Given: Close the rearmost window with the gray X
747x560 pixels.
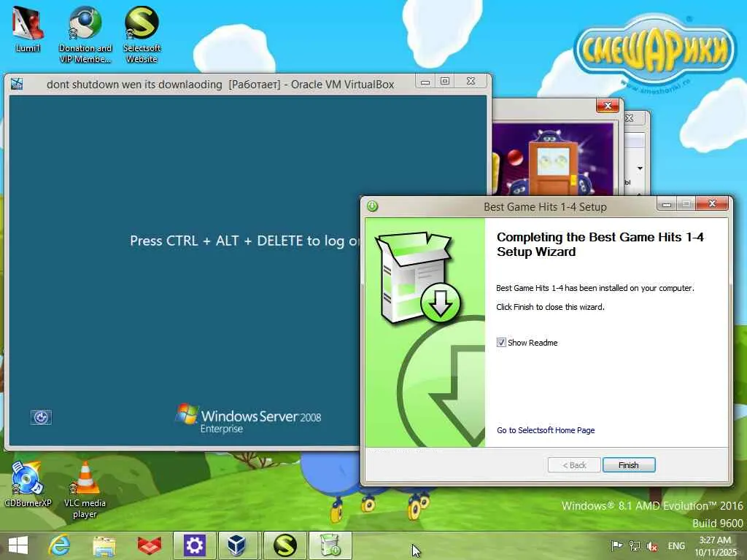Looking at the screenshot, I should click(630, 117).
